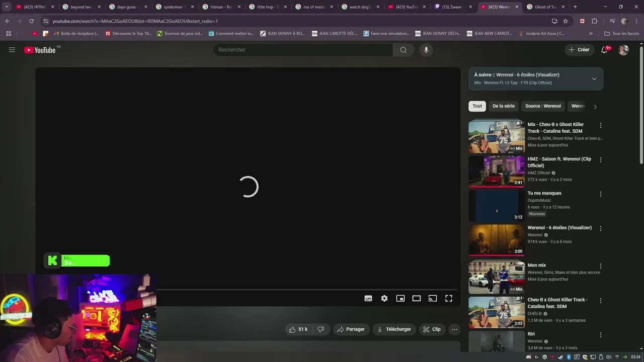Open the Chrome tab search dropdown
Screen dimensions: 644x362
[x=7, y=7]
